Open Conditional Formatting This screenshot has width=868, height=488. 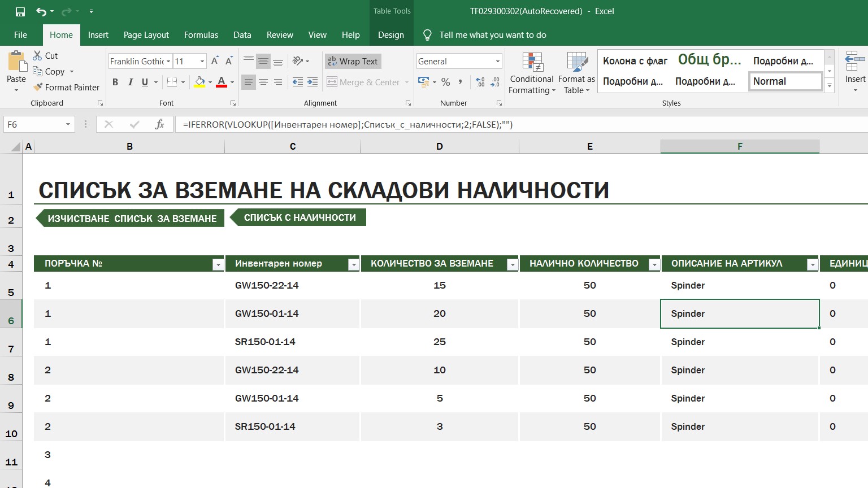(532, 73)
